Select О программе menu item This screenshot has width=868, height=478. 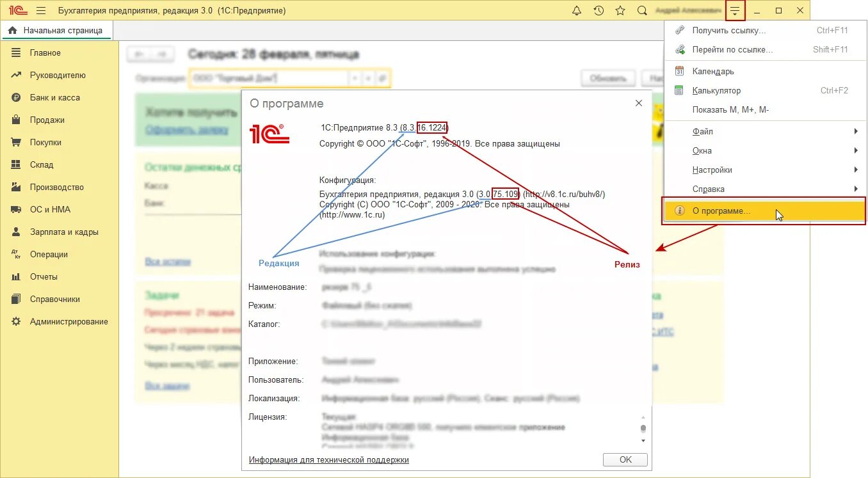coord(764,211)
